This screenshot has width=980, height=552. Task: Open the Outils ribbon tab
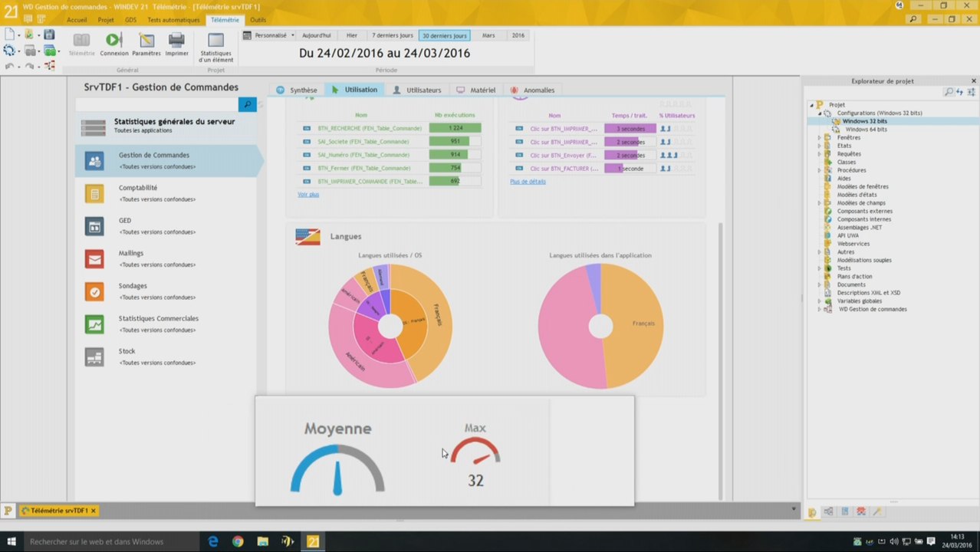pos(258,20)
